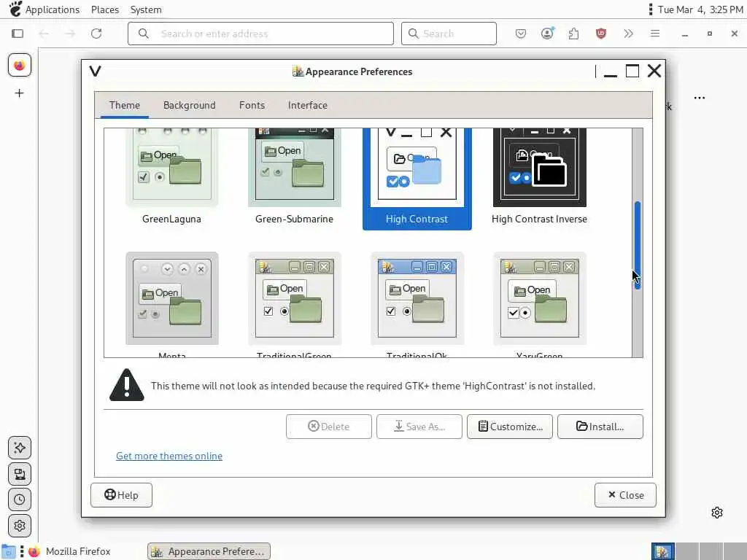Click the page settings gear at bottom right

click(717, 513)
